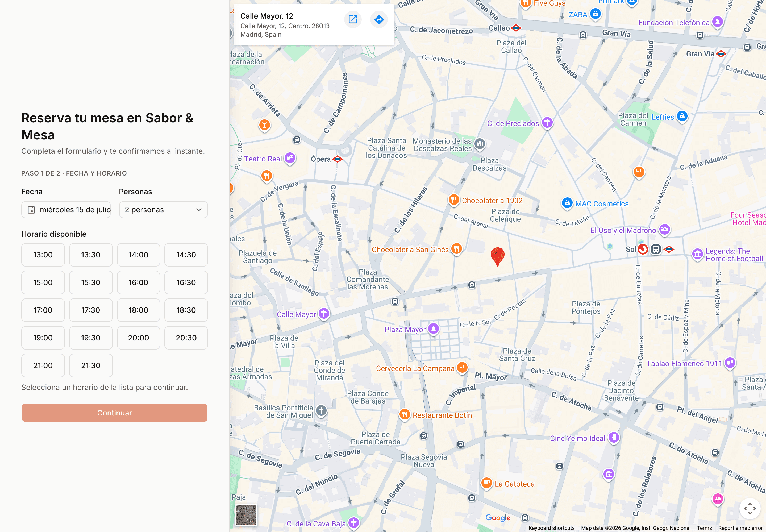Switch to satellite imagery thumbnail
Screen dimensions: 766x532
coord(246,515)
